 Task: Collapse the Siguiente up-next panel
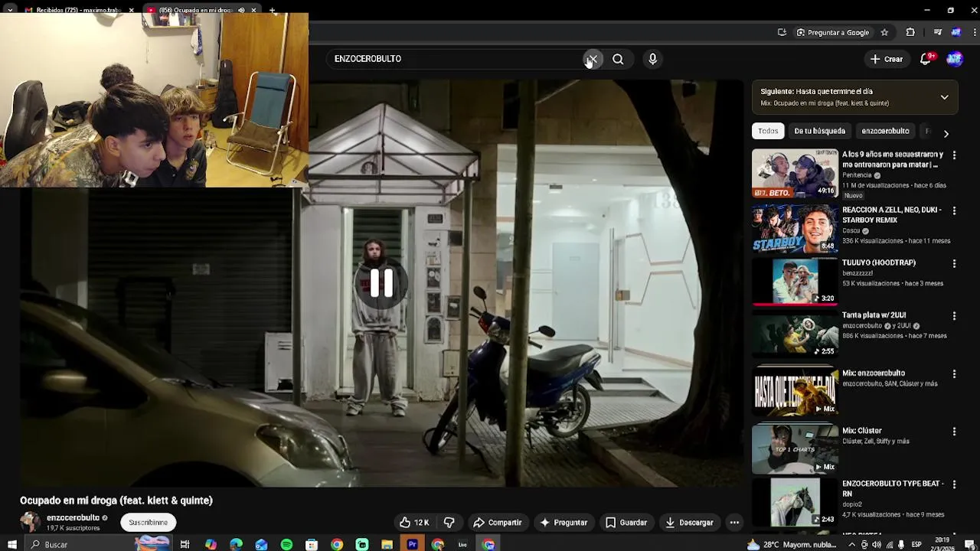[944, 97]
